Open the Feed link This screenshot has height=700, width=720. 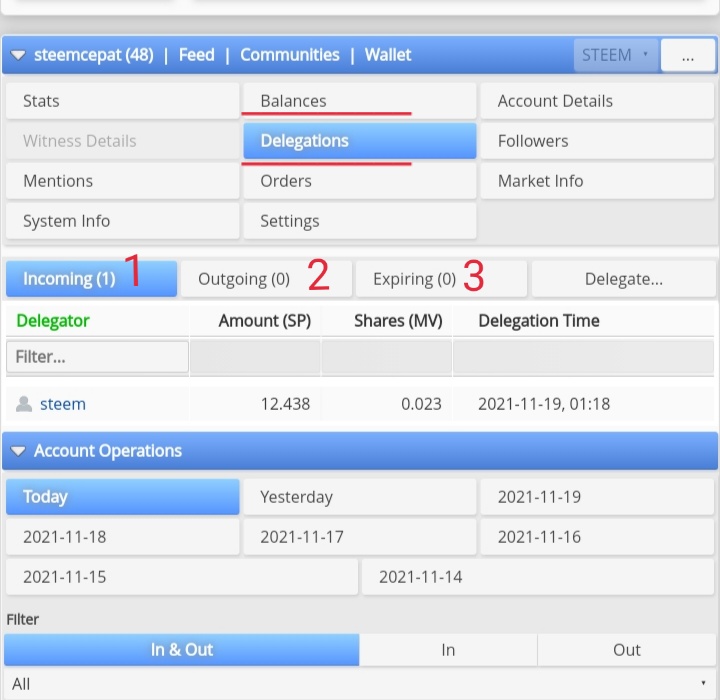pos(197,55)
